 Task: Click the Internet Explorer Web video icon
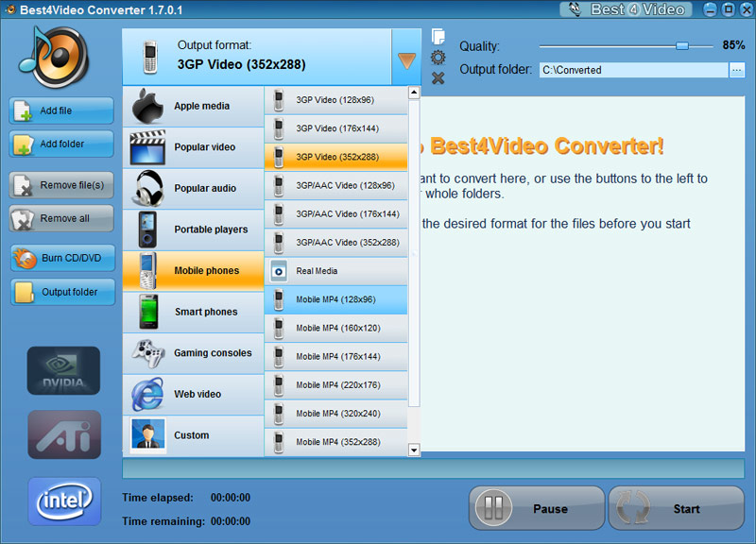[x=147, y=394]
